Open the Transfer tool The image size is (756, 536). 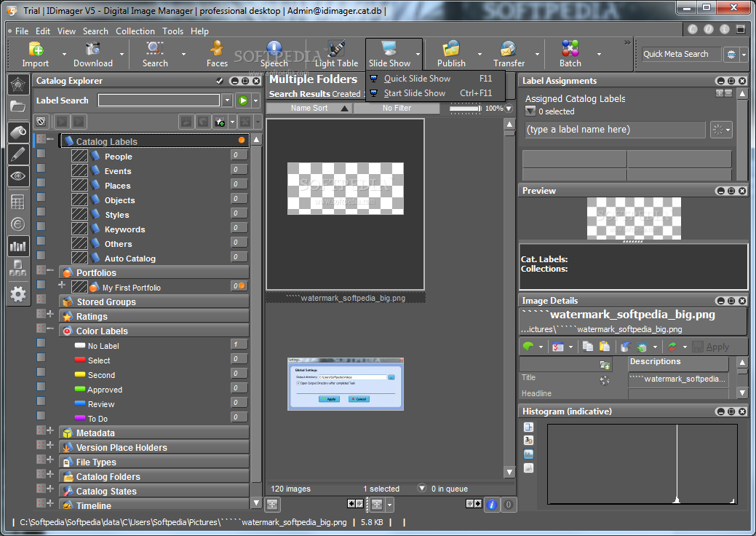509,54
